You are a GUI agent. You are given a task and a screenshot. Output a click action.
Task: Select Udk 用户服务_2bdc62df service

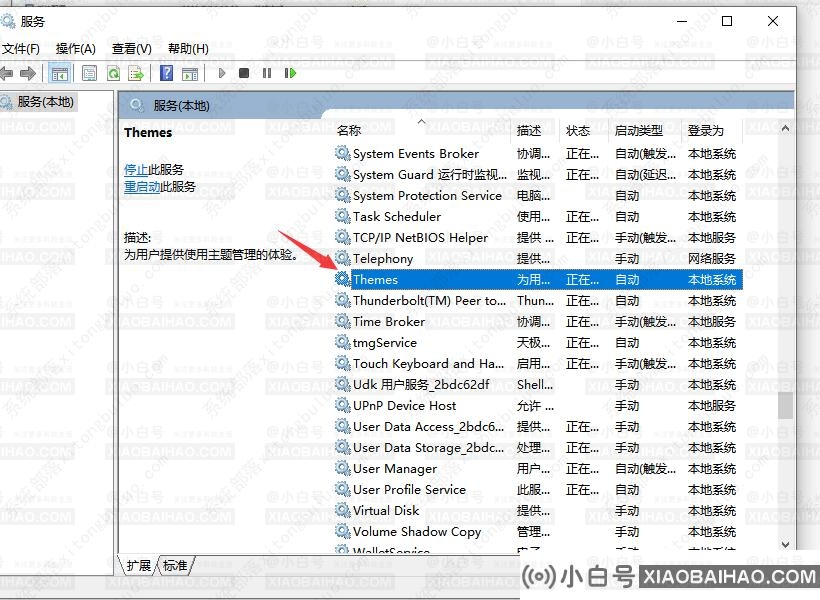pyautogui.click(x=538, y=384)
